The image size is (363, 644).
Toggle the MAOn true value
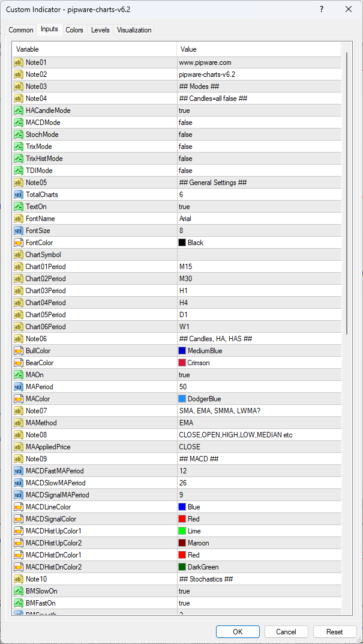pyautogui.click(x=184, y=375)
